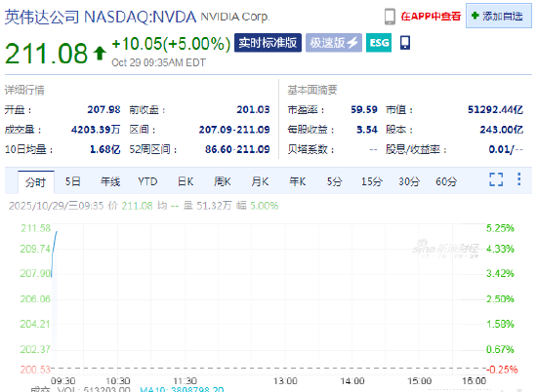The image size is (537, 392).
Task: Select the 5日 chart tab
Action: coord(72,181)
